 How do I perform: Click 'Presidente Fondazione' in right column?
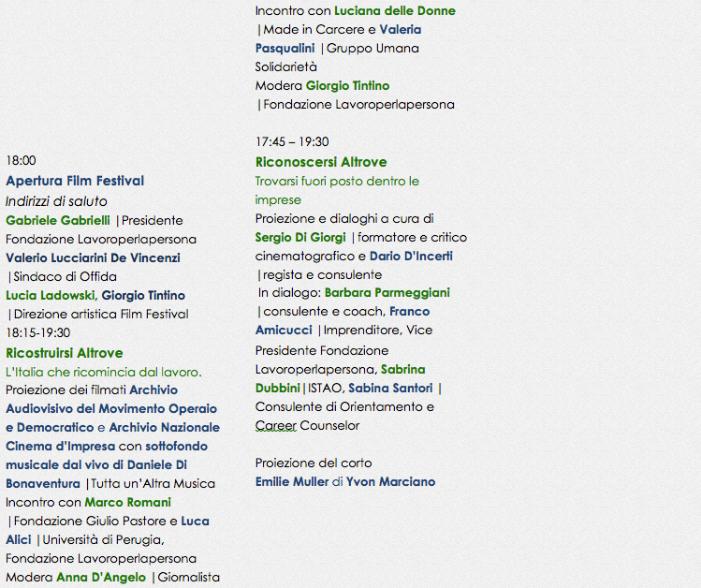[321, 351]
